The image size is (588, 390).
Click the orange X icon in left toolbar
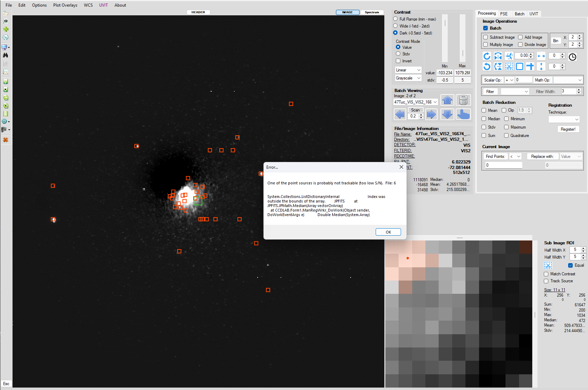tap(5, 140)
